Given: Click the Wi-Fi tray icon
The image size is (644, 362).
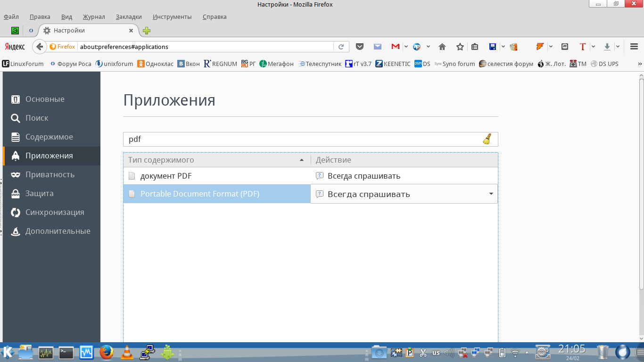Looking at the screenshot, I should point(515,353).
